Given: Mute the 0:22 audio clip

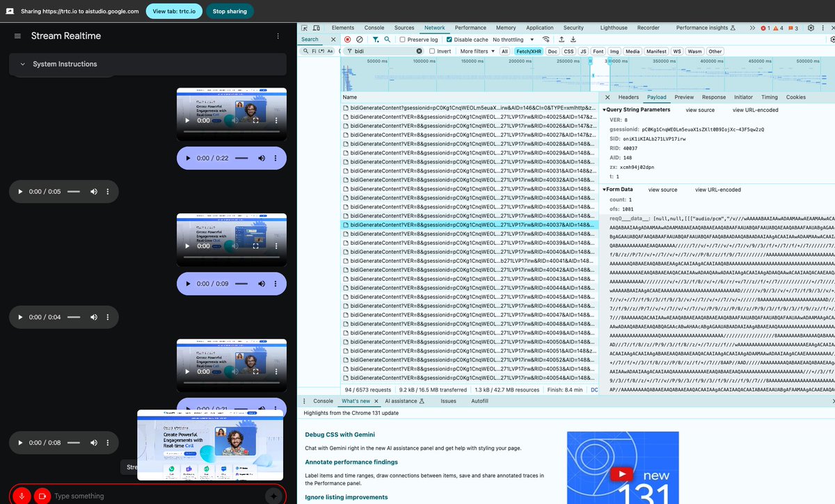Looking at the screenshot, I should click(262, 158).
